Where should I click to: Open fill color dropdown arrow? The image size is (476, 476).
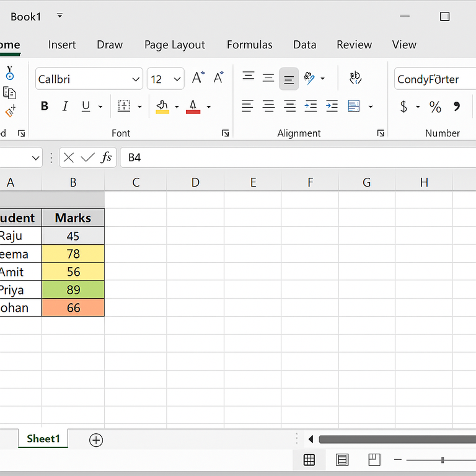(x=177, y=107)
